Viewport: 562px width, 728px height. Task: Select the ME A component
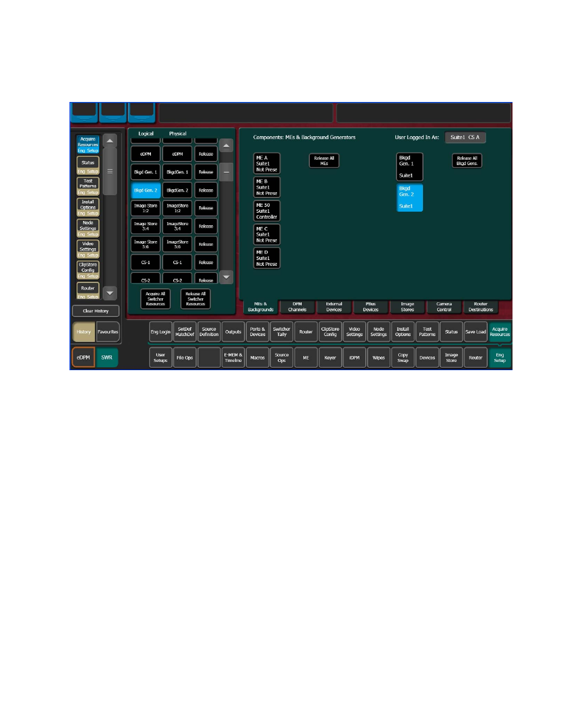pyautogui.click(x=266, y=164)
